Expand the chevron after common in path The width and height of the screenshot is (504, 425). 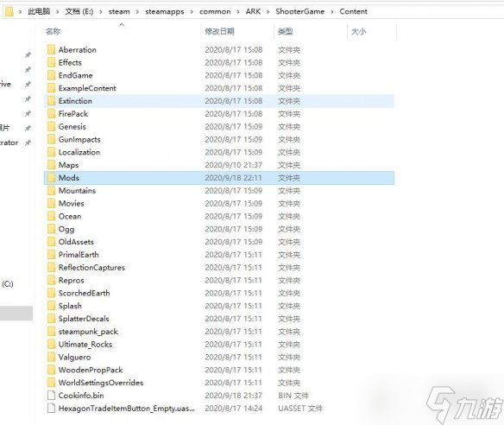click(238, 12)
